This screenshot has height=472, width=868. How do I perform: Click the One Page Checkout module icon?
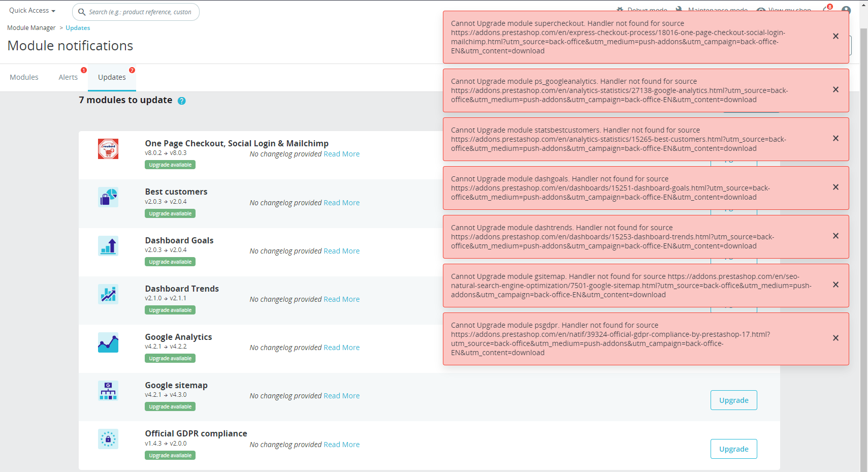108,149
